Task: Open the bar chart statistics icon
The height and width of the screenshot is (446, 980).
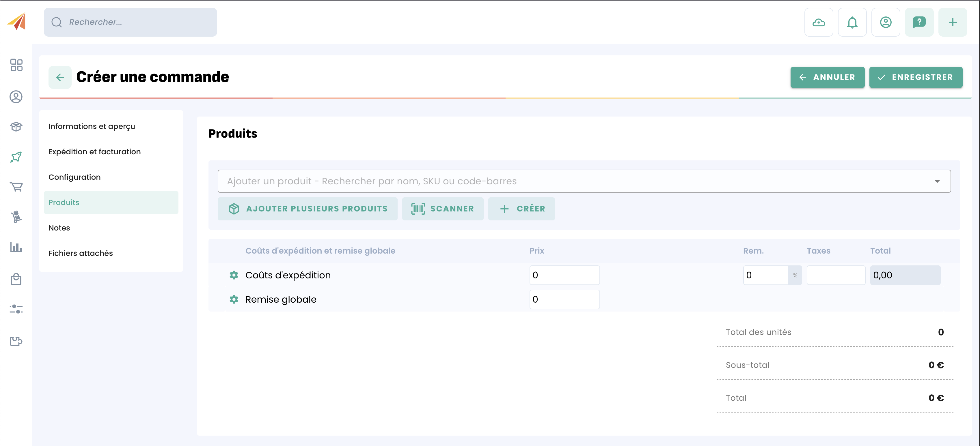Action: [x=16, y=247]
